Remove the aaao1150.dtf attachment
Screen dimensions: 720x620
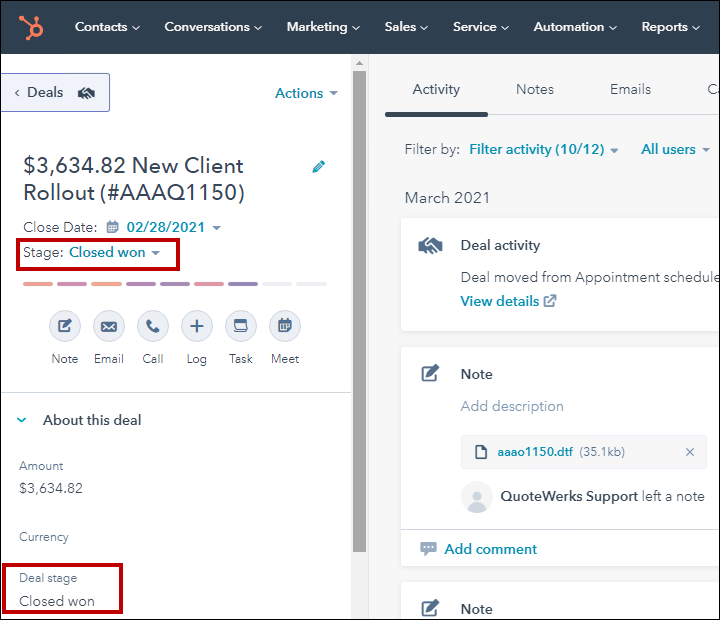tap(689, 452)
